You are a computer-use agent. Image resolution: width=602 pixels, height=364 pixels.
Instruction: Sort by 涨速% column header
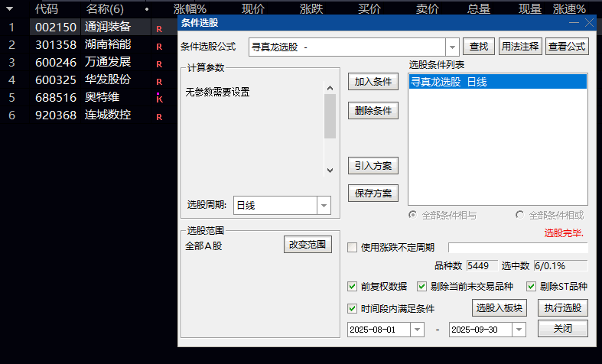coord(569,9)
